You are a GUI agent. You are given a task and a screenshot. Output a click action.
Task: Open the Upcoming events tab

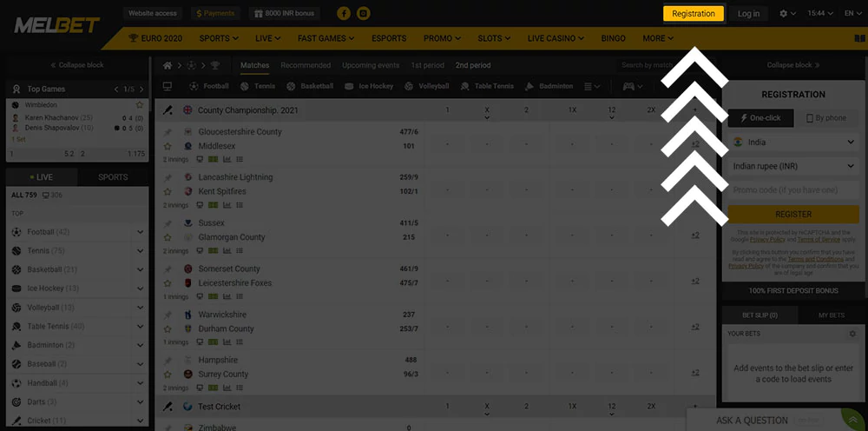371,65
